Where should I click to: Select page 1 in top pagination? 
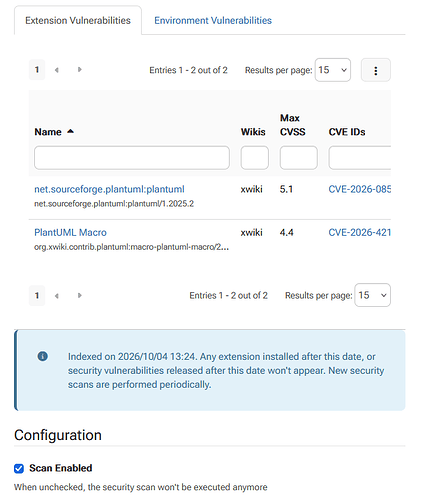37,70
